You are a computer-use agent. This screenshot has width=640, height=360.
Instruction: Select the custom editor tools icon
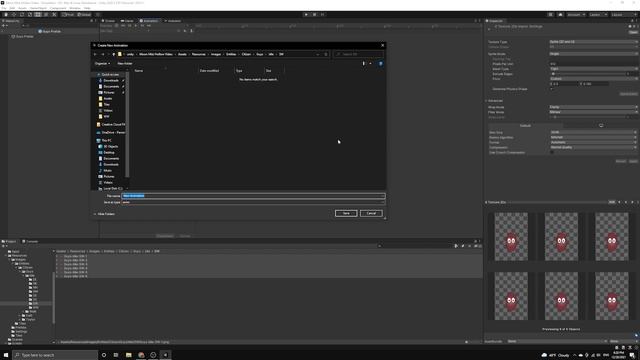54,14
